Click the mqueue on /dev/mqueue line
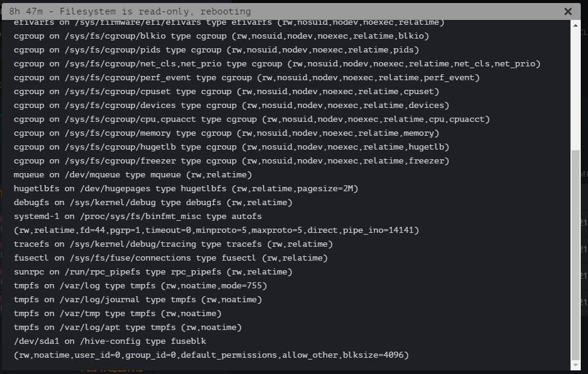Image resolution: width=588 pixels, height=374 pixels. click(132, 175)
